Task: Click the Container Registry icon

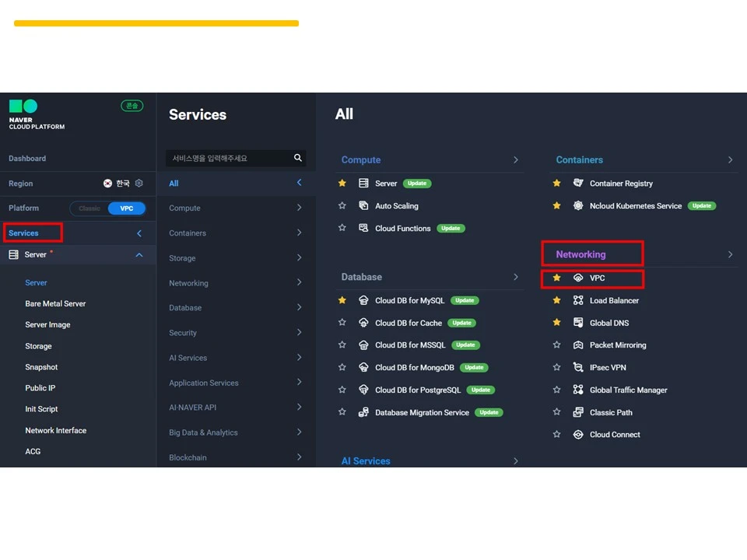Action: point(578,184)
